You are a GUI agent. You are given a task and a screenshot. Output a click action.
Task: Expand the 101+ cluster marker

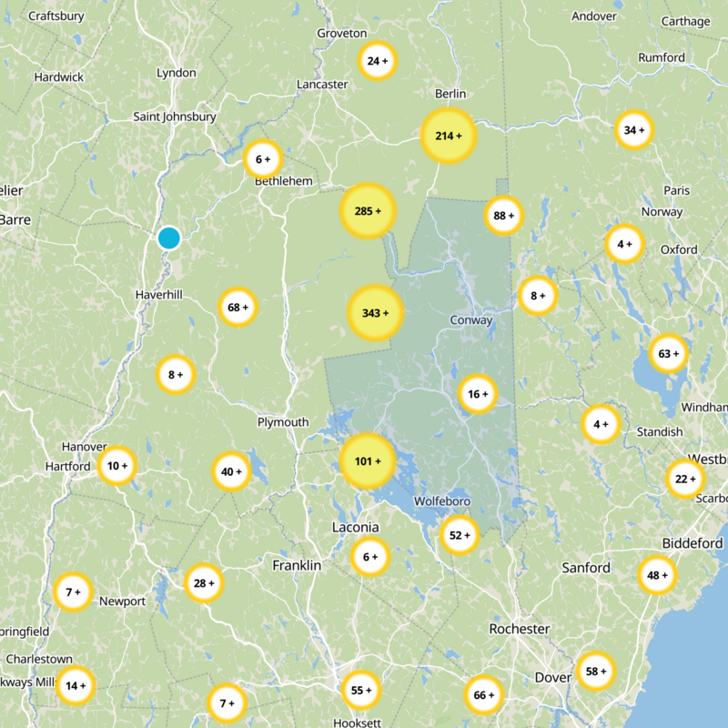tap(368, 461)
